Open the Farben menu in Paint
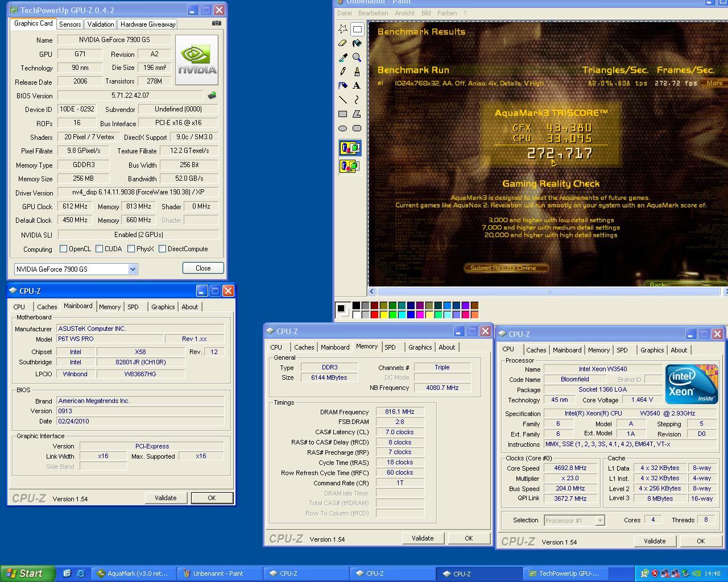Viewport: 728px width, 582px height. [x=447, y=13]
